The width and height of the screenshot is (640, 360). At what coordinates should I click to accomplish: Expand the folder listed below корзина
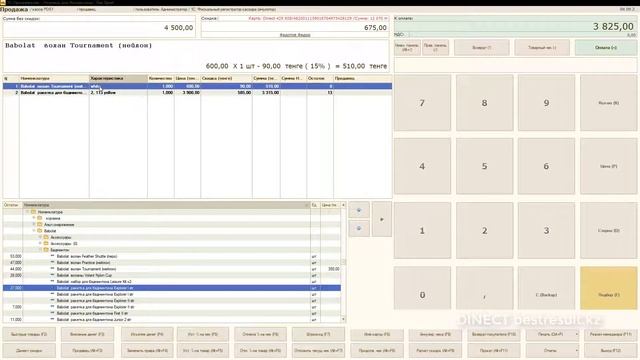tap(34, 224)
